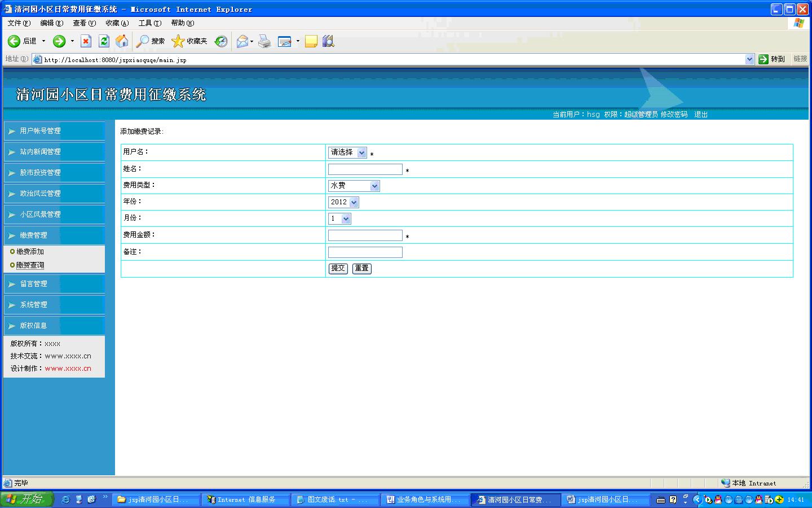Open the Favorites star icon
812x508 pixels.
tap(178, 41)
